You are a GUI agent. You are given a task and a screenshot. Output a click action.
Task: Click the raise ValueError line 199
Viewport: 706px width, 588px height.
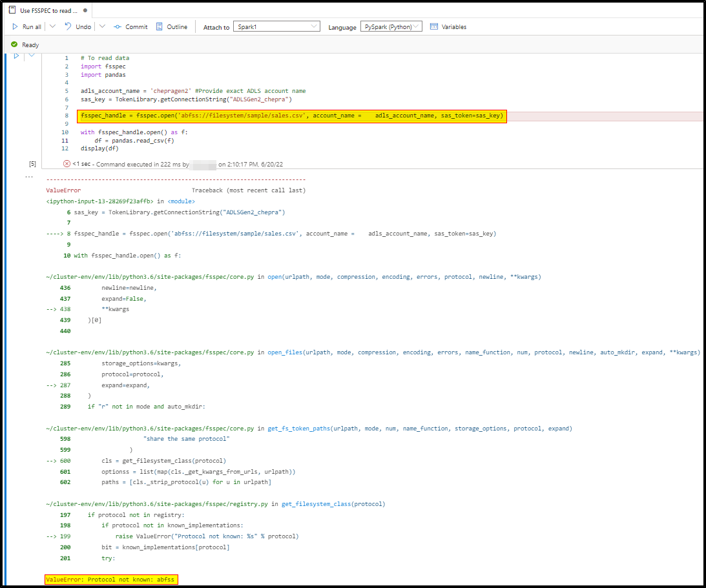pos(207,536)
